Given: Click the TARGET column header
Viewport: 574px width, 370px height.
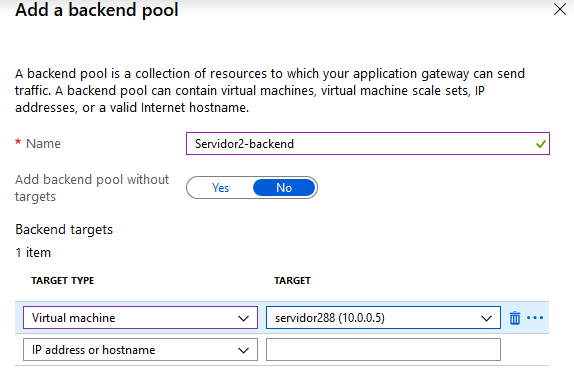Looking at the screenshot, I should [x=292, y=281].
